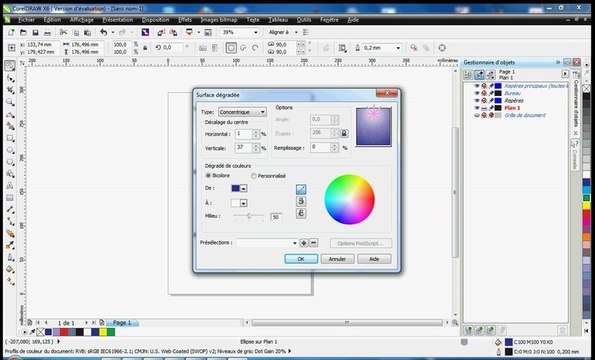
Task: Open the À color picker dropdown
Action: (x=244, y=203)
